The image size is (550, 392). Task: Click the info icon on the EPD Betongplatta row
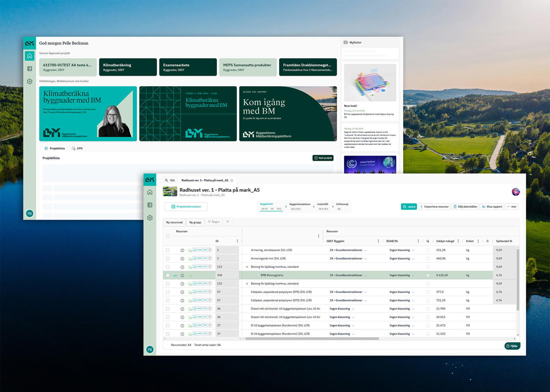(x=182, y=275)
